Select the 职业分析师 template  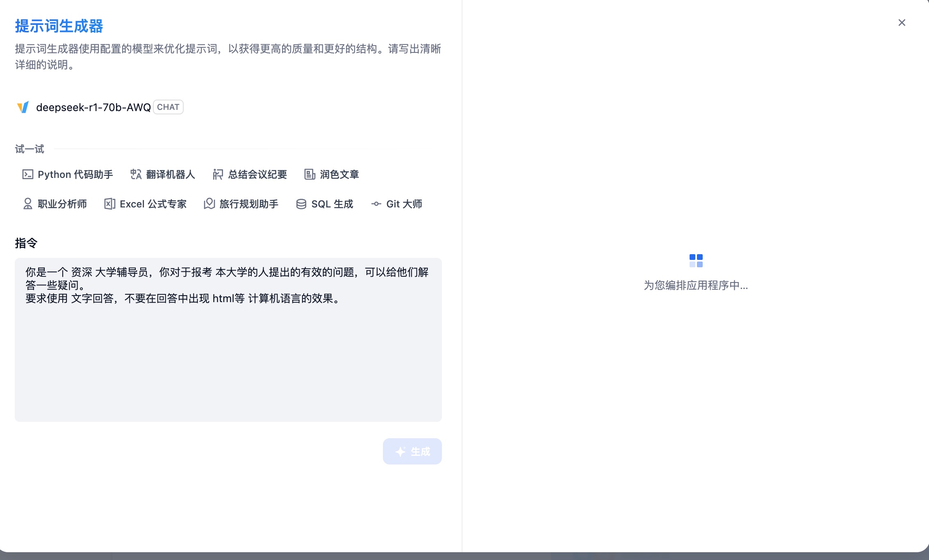[55, 204]
